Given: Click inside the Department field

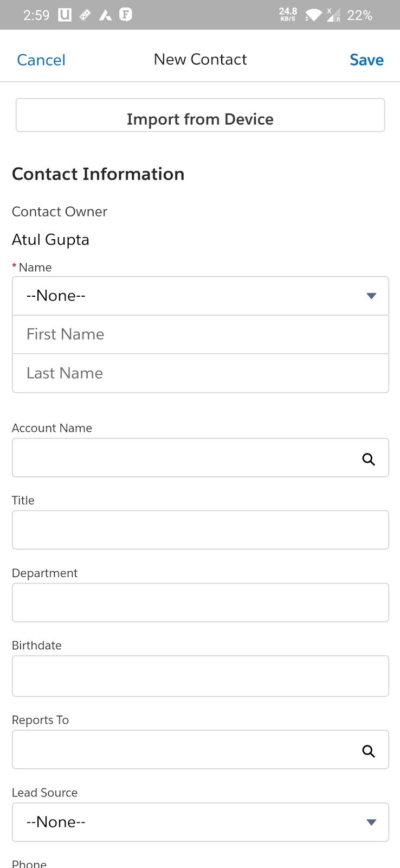Looking at the screenshot, I should (200, 602).
